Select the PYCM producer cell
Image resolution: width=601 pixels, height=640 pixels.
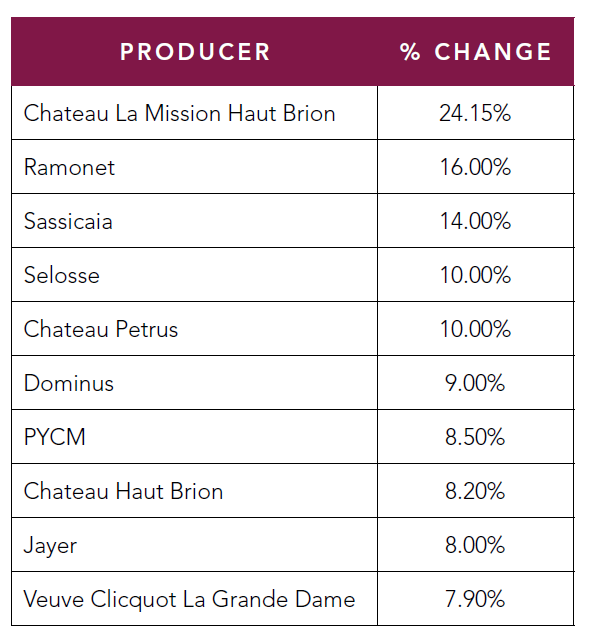(x=55, y=437)
